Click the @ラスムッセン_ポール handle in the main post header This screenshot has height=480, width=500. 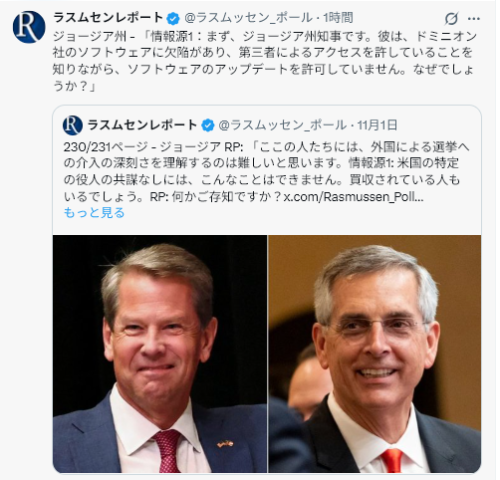tap(248, 18)
